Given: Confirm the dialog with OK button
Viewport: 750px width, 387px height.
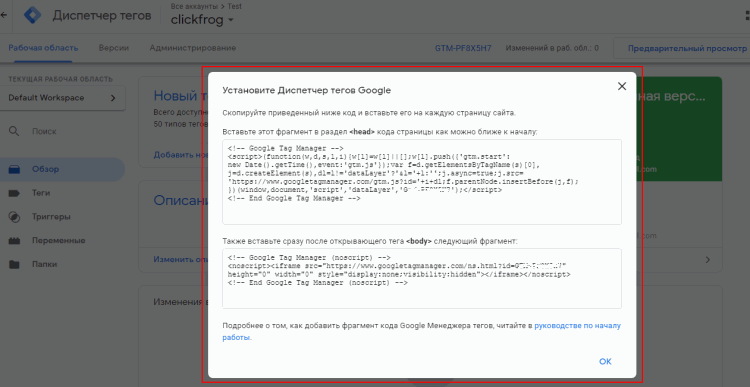Looking at the screenshot, I should (605, 361).
